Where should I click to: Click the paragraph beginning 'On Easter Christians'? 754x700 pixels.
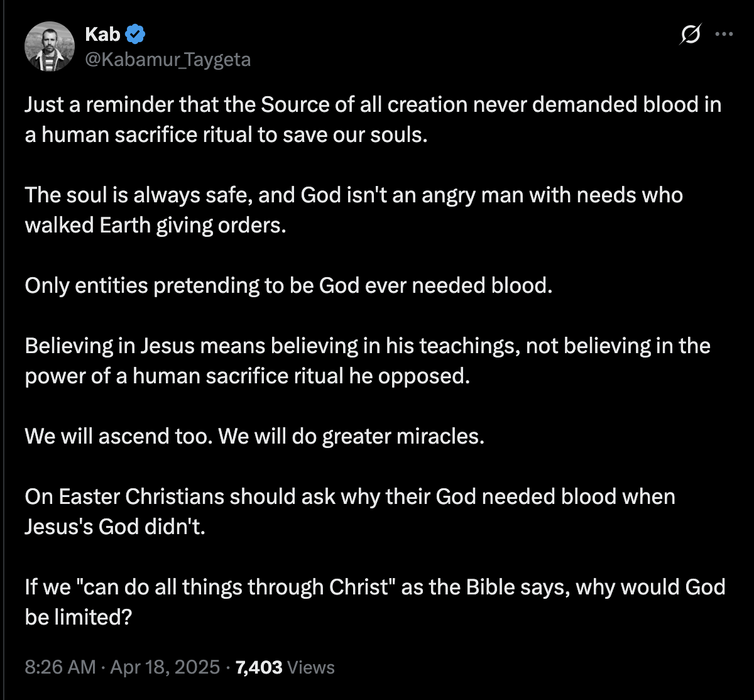(350, 496)
